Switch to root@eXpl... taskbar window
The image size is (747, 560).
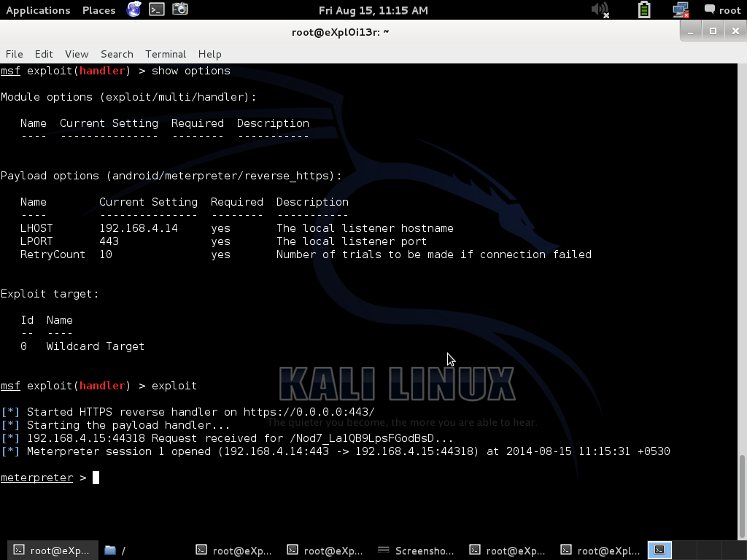600,551
